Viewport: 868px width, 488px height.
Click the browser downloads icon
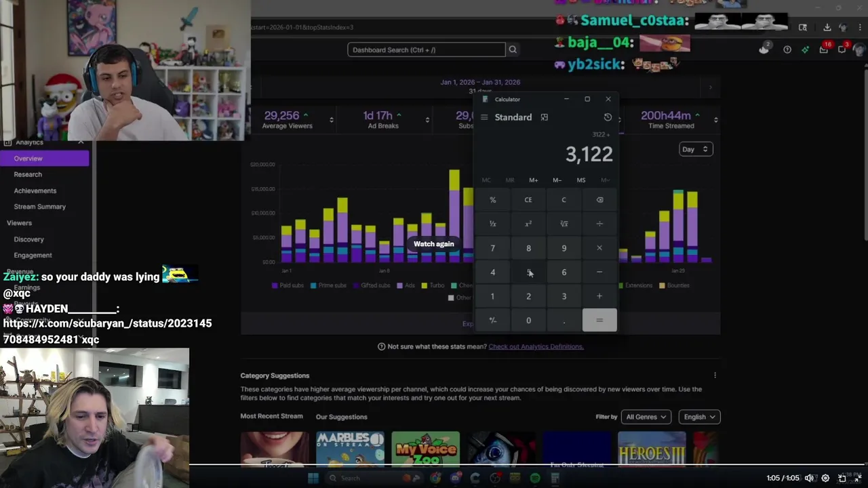point(827,28)
